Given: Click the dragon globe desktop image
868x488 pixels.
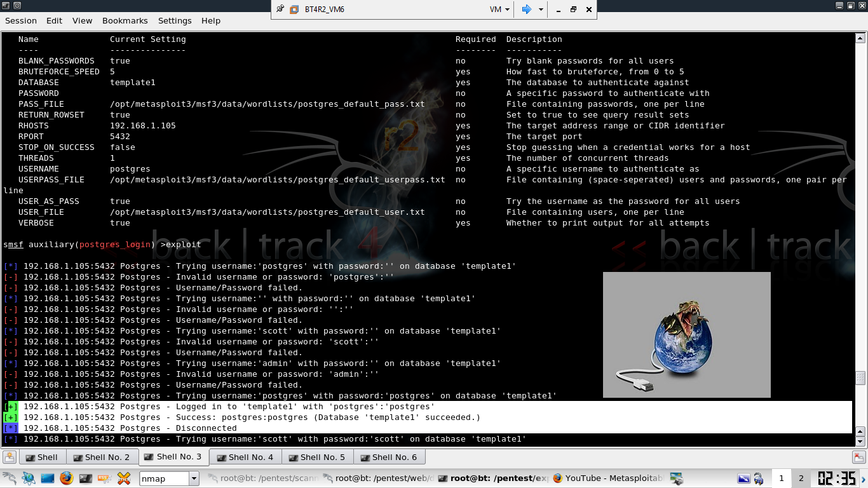Looking at the screenshot, I should tap(686, 335).
